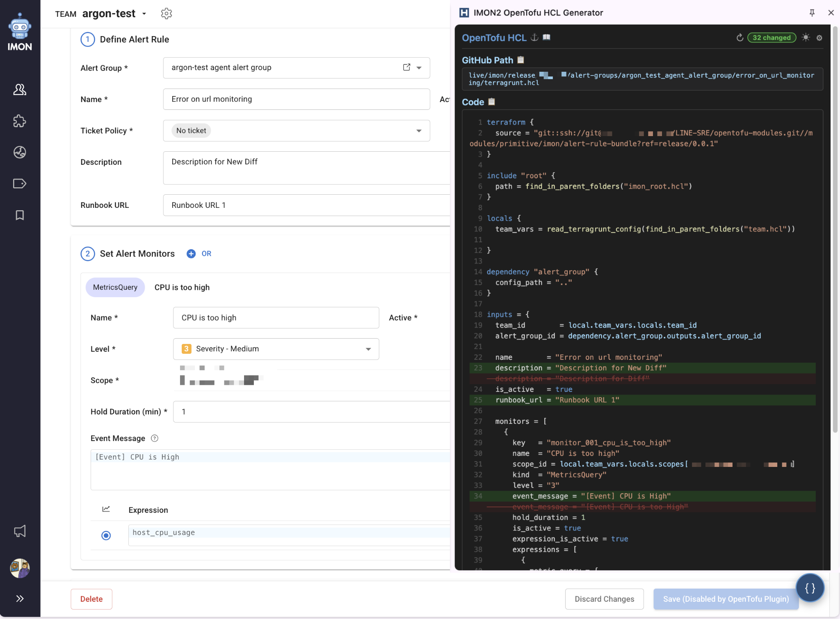840x619 pixels.
Task: Show Event Message help tooltip icon
Action: coord(155,438)
